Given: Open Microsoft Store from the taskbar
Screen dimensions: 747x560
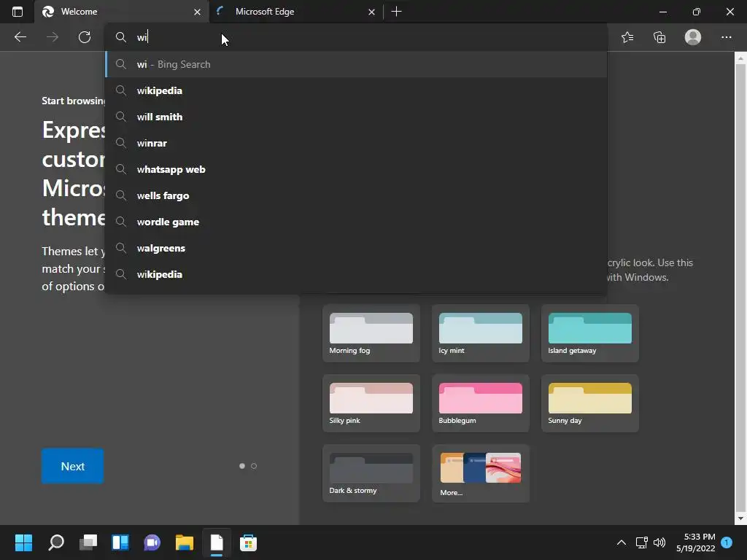Looking at the screenshot, I should point(248,542).
